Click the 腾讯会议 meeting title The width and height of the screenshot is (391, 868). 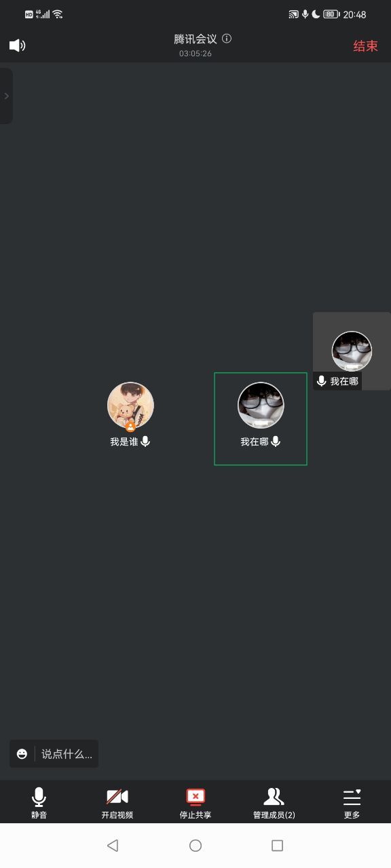click(195, 39)
